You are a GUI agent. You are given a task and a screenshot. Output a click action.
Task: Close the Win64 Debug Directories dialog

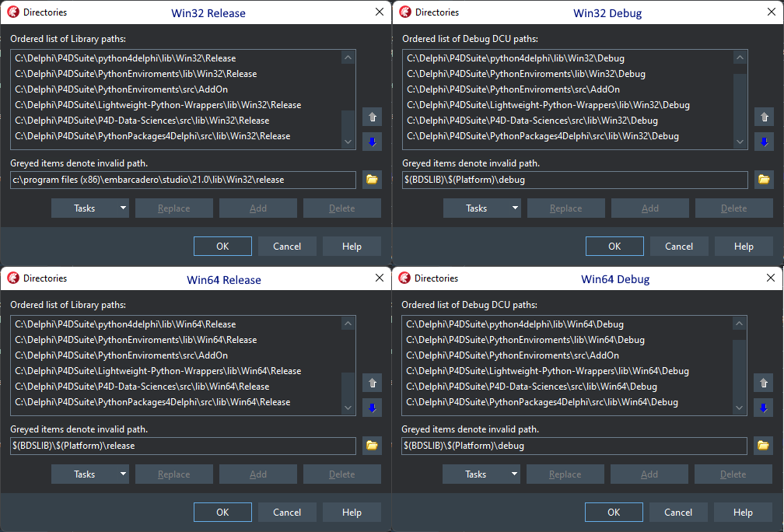click(x=771, y=278)
